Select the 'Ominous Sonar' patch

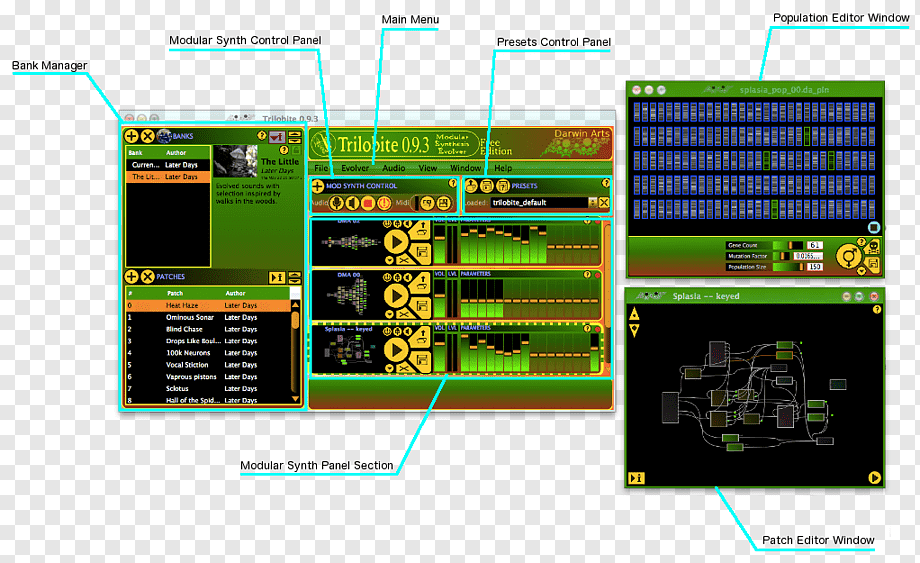[x=208, y=317]
